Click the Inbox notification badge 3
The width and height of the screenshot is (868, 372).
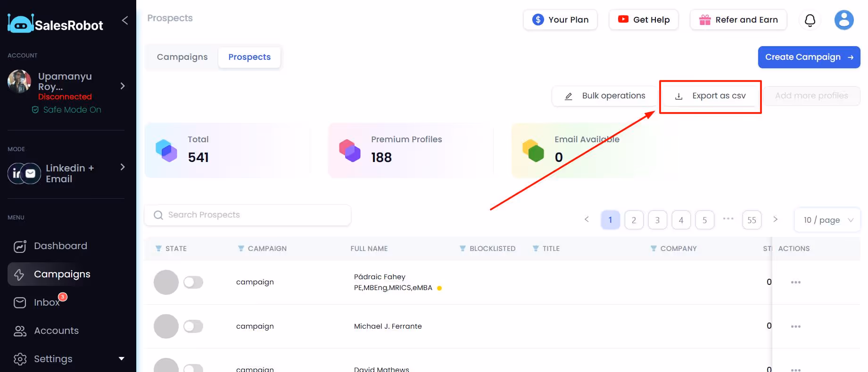(x=63, y=297)
